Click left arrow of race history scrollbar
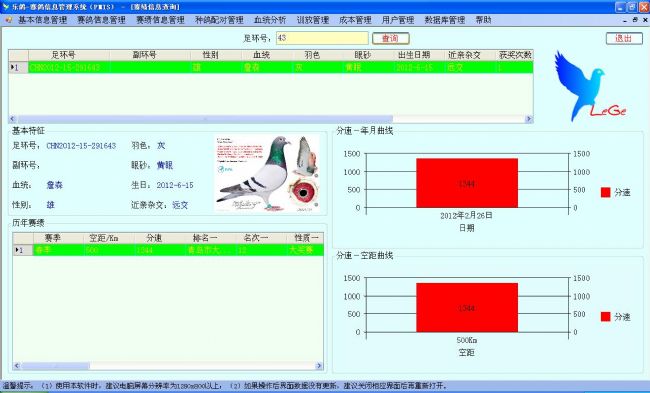 (17, 366)
